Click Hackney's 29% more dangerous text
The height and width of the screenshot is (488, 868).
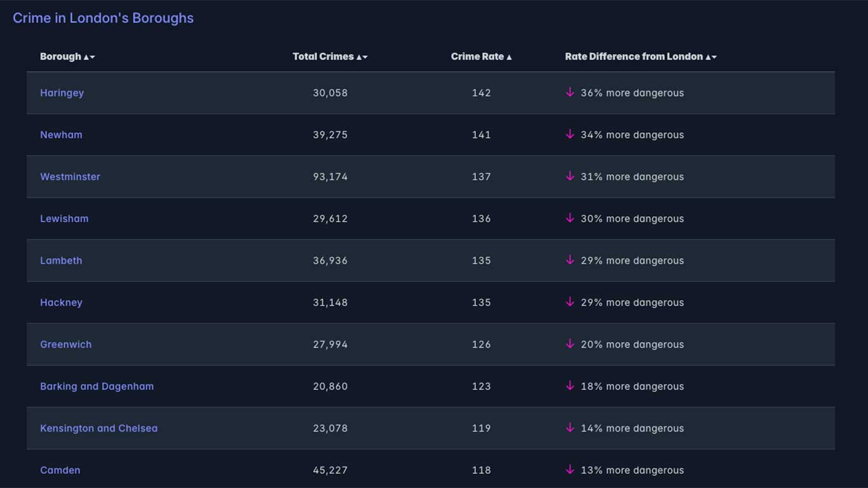click(x=632, y=302)
